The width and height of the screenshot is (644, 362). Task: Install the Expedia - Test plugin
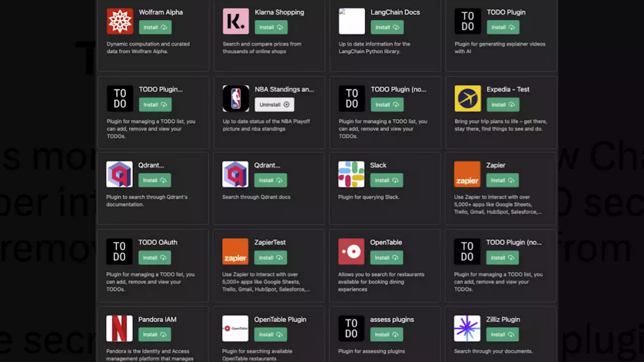pos(503,105)
